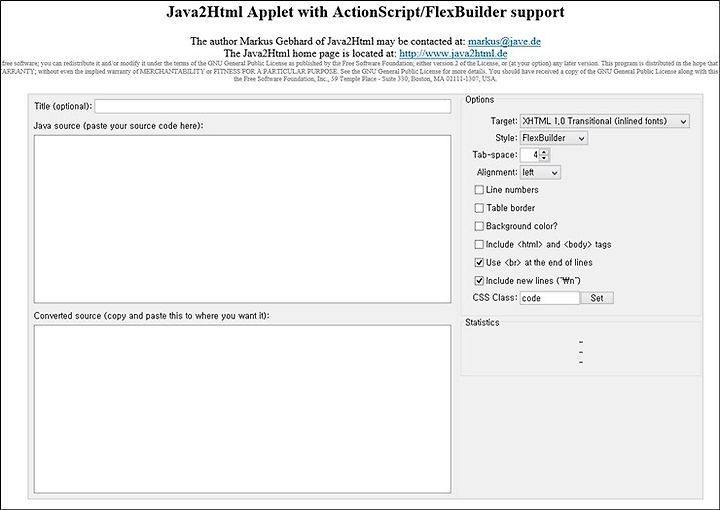Click the Tab-space number field

tap(529, 155)
